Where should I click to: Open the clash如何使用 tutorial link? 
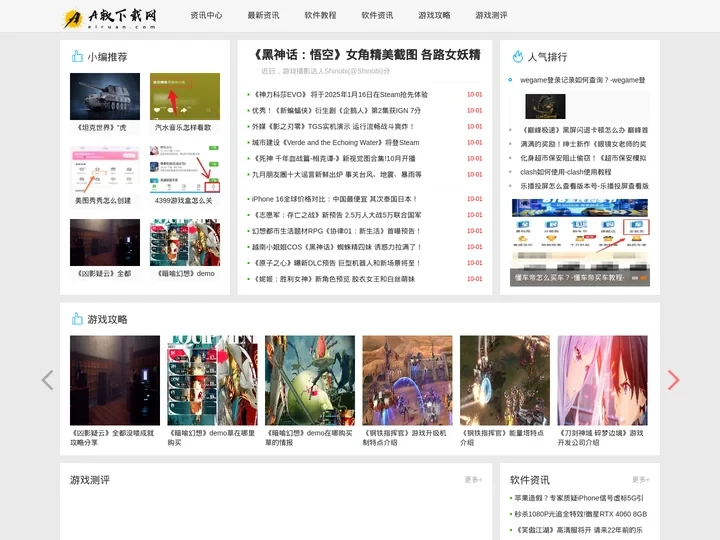coord(566,172)
